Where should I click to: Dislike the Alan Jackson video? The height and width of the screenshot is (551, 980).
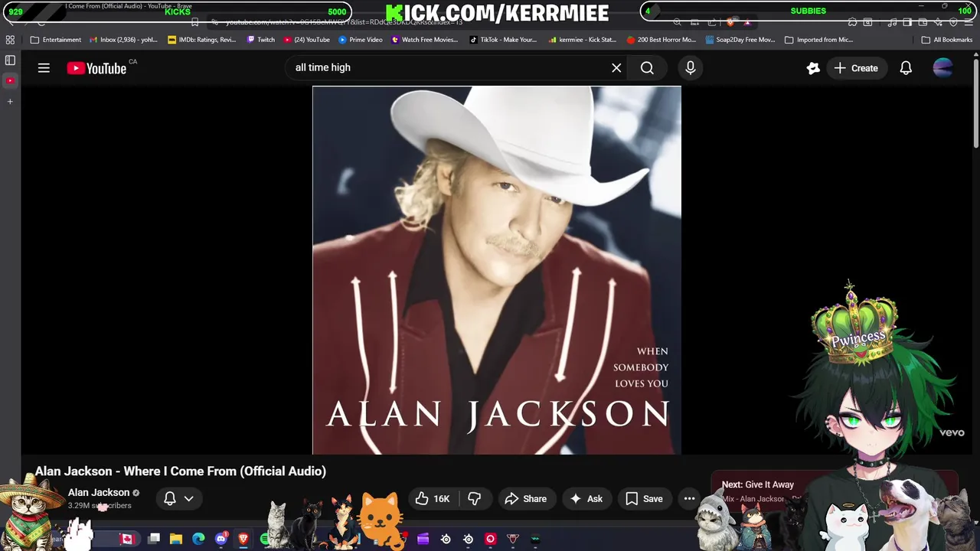(475, 499)
